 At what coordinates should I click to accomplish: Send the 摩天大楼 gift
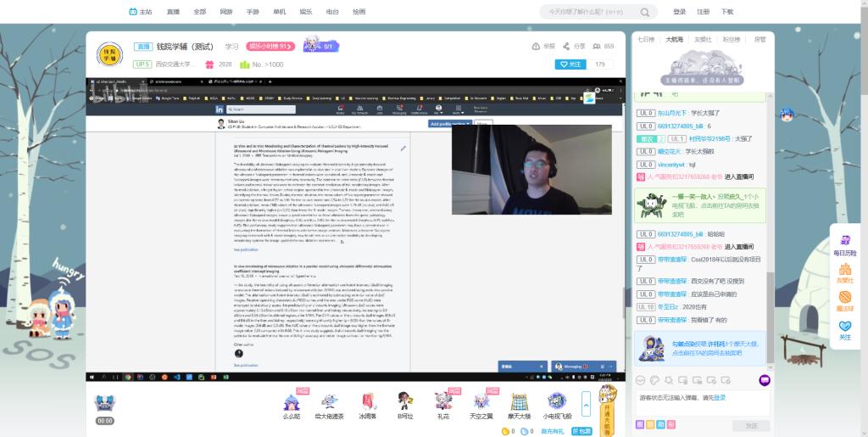click(x=520, y=404)
